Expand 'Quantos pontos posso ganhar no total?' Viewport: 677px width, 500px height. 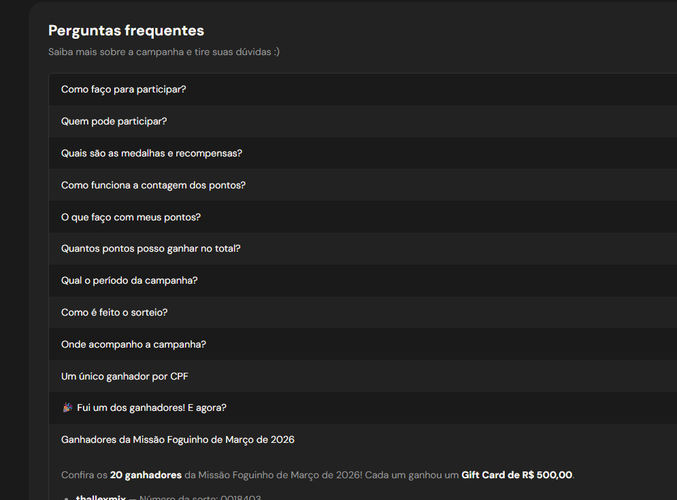coord(363,249)
